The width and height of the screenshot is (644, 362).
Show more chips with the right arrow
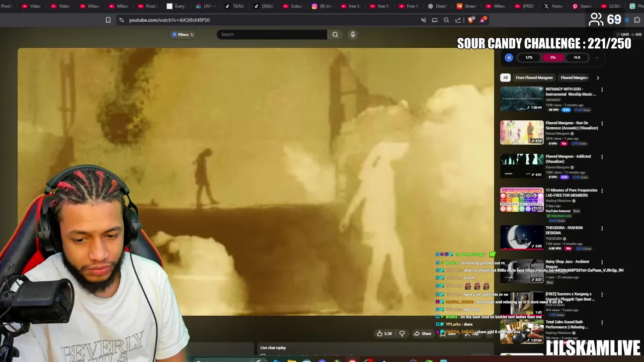(598, 77)
